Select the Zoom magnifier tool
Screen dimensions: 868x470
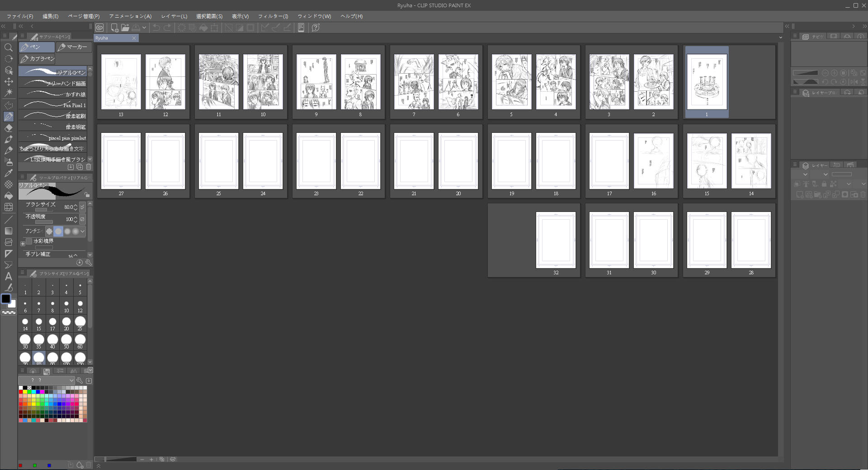click(x=8, y=47)
